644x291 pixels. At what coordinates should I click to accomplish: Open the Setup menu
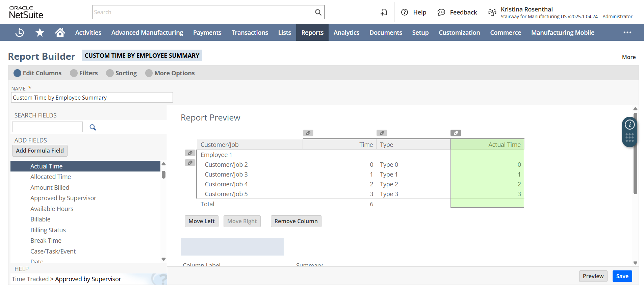(420, 32)
